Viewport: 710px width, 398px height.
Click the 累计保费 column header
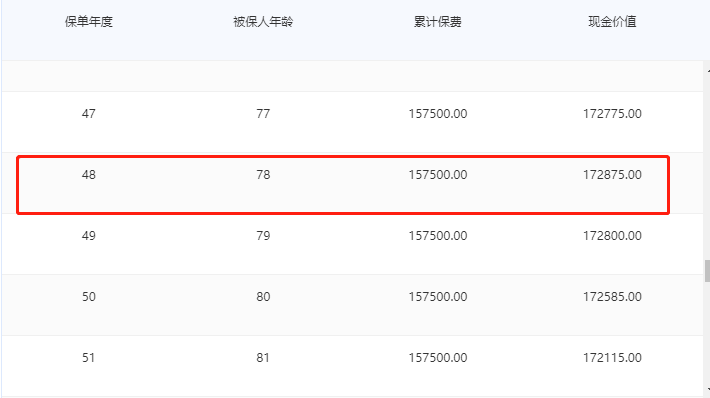[437, 22]
